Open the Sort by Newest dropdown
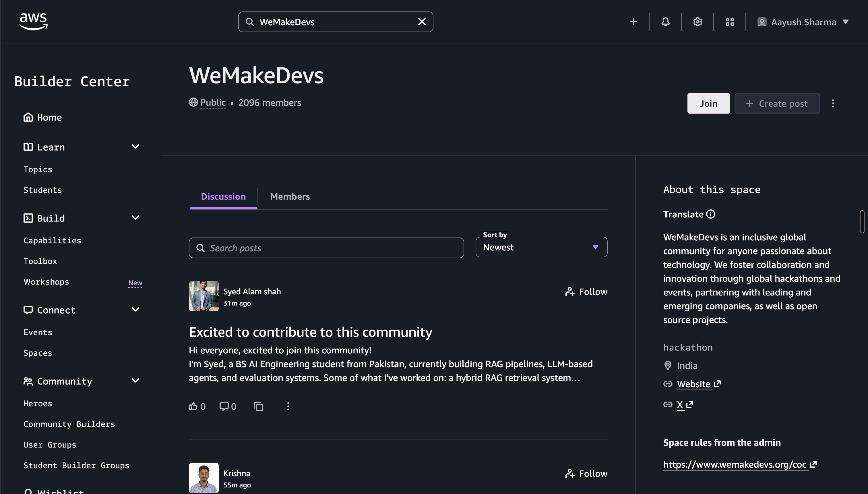Image resolution: width=868 pixels, height=494 pixels. coord(541,247)
